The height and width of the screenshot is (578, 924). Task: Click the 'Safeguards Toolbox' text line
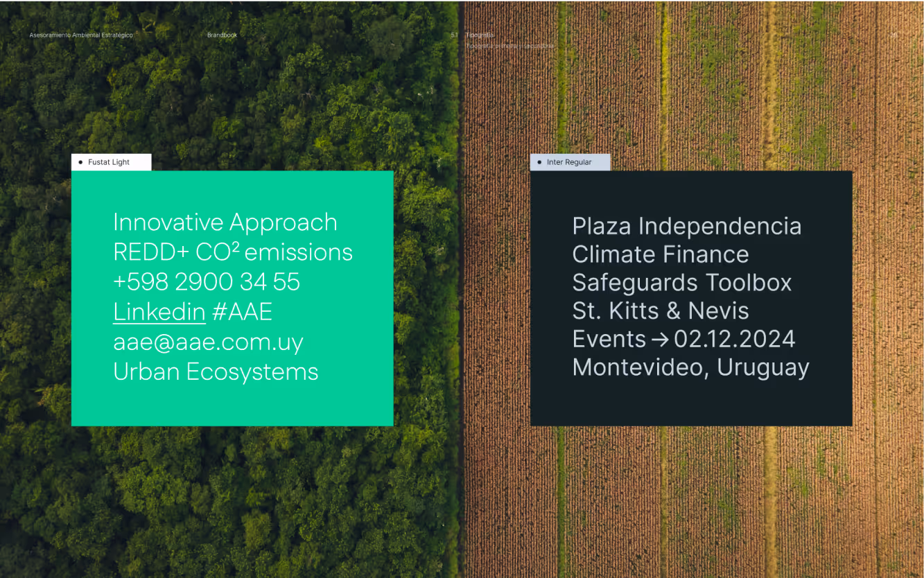pos(682,283)
